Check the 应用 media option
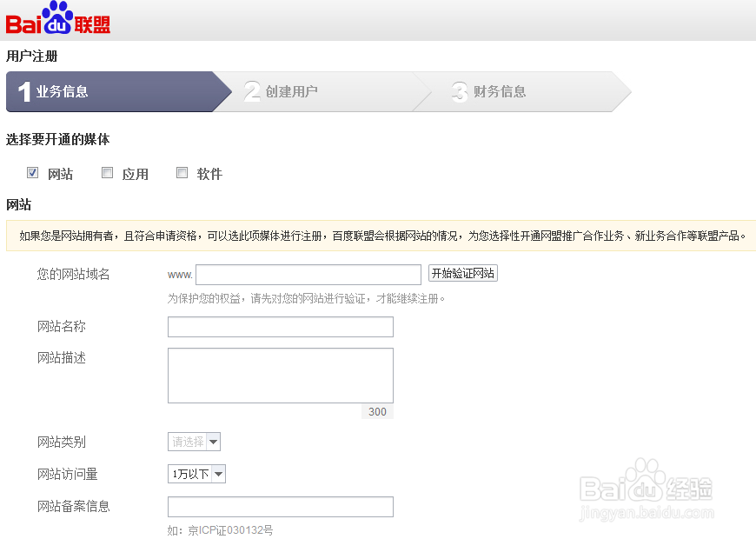756x539 pixels. (107, 172)
